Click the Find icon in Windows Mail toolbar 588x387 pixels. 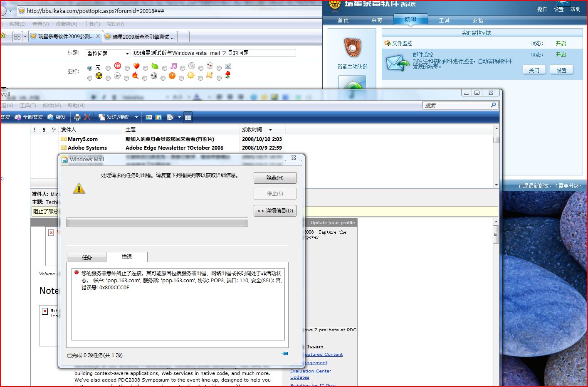(170, 117)
